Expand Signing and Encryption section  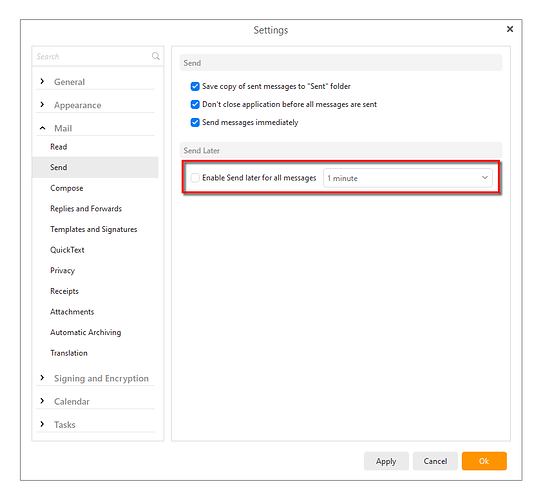(x=42, y=378)
